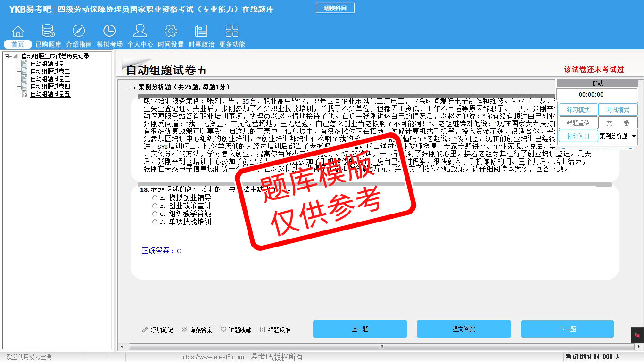This screenshot has height=362, width=644.
Task: Open the 个人中心 user icon
Action: 140,32
